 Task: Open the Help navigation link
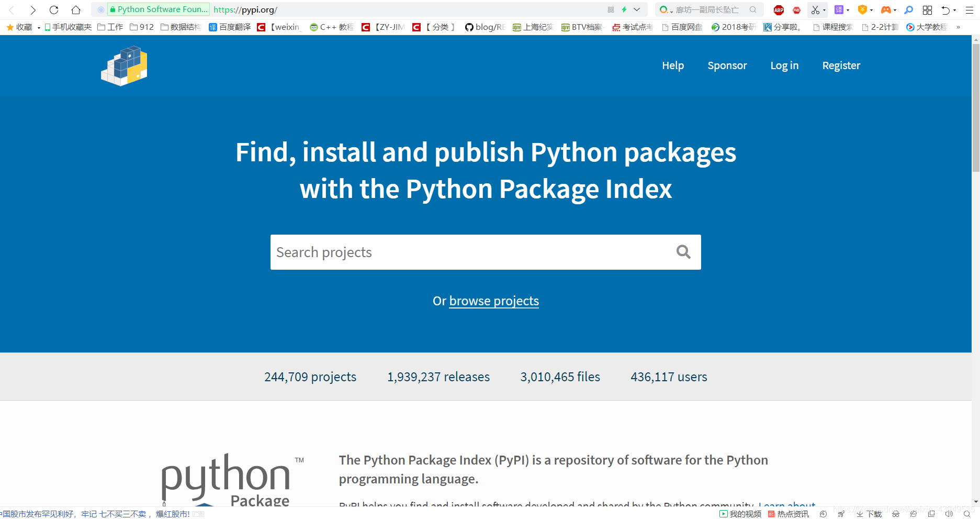[x=673, y=65]
